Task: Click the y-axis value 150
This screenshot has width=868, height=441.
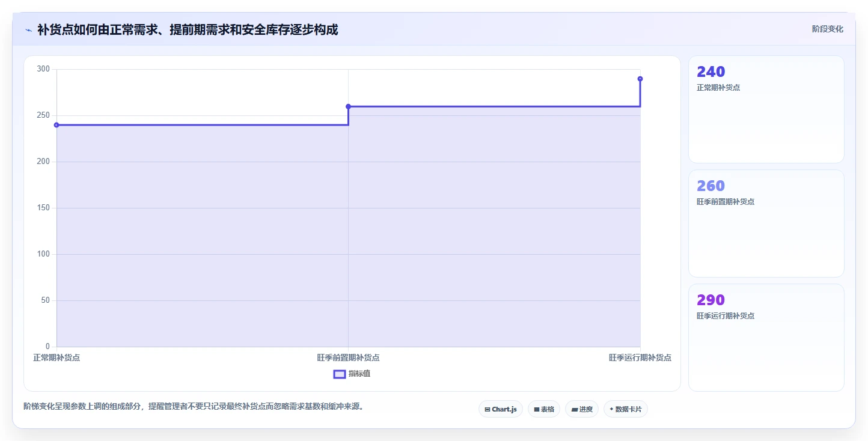Action: pyautogui.click(x=43, y=208)
